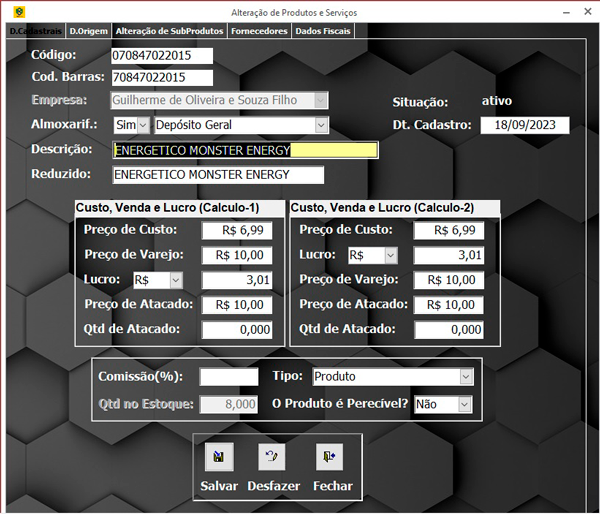Screen dimensions: 600x514
Task: Expand the Tipo Produto dropdown
Action: pos(466,377)
